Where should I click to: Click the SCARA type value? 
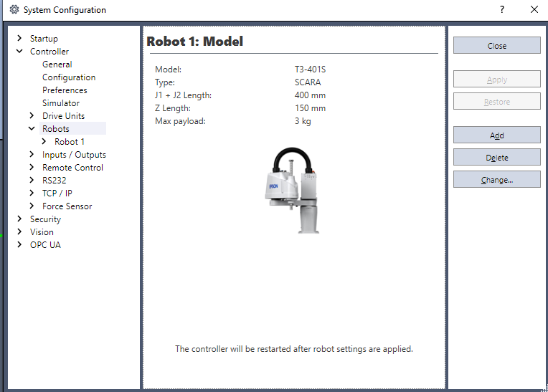(308, 82)
